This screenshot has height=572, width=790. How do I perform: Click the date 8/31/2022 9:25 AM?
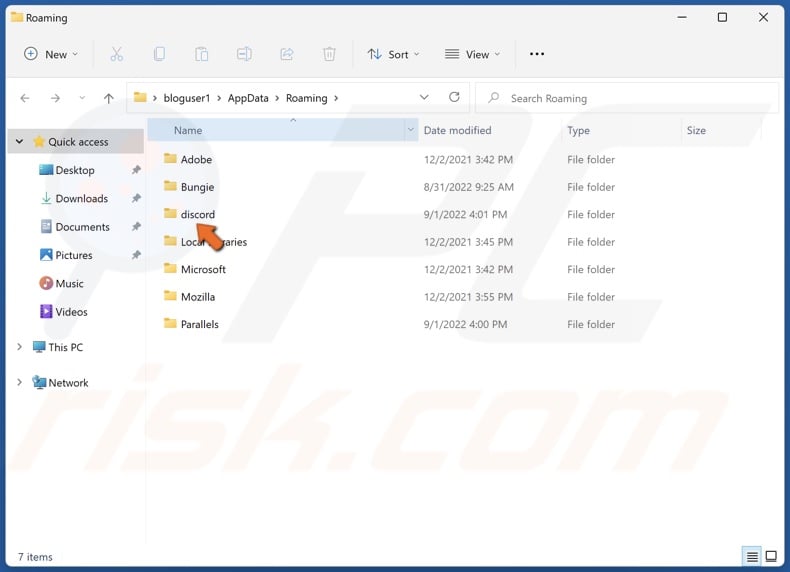coord(468,187)
